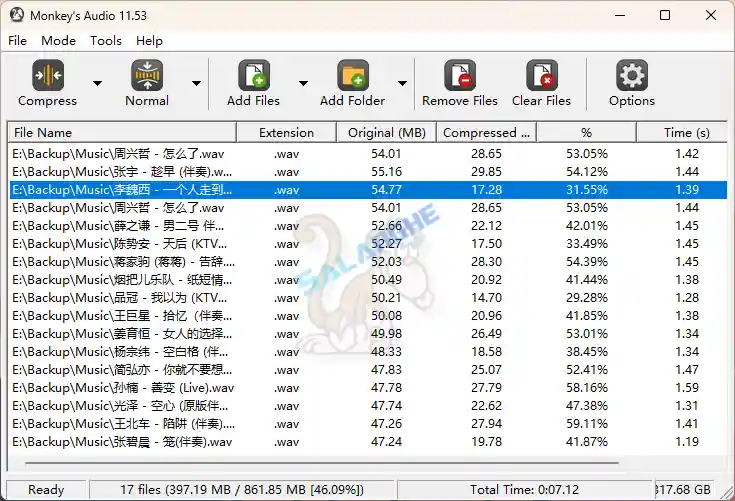Sort by Compressed column header

click(x=487, y=133)
